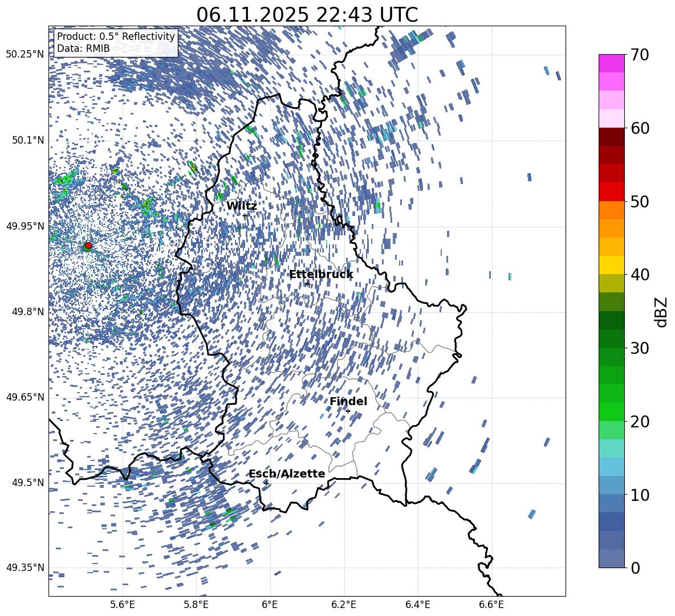Pick the dark maroon swatch just below 60 dBZ
The image size is (675, 616).
tap(611, 137)
